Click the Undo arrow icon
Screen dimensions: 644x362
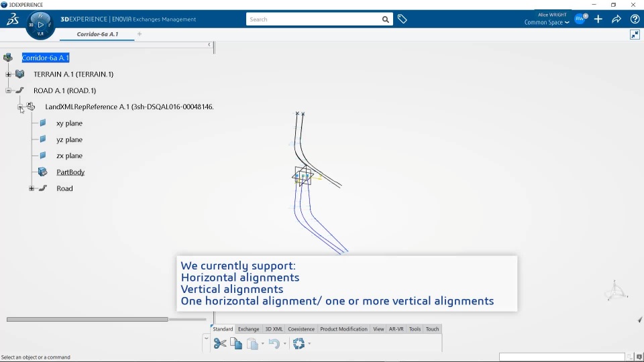coord(274,343)
